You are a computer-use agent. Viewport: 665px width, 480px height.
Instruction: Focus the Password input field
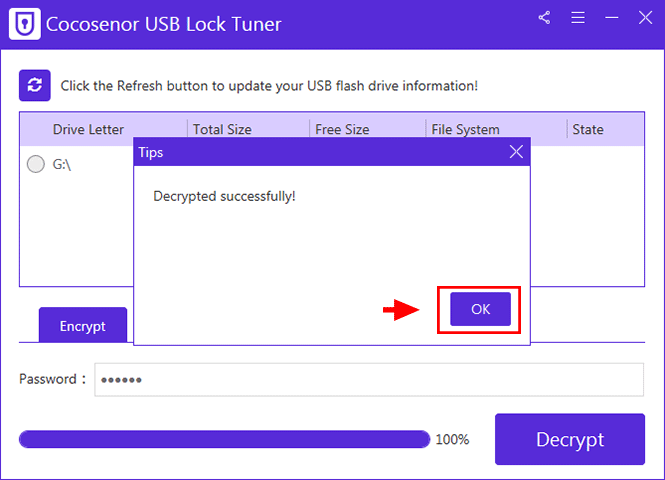(369, 380)
